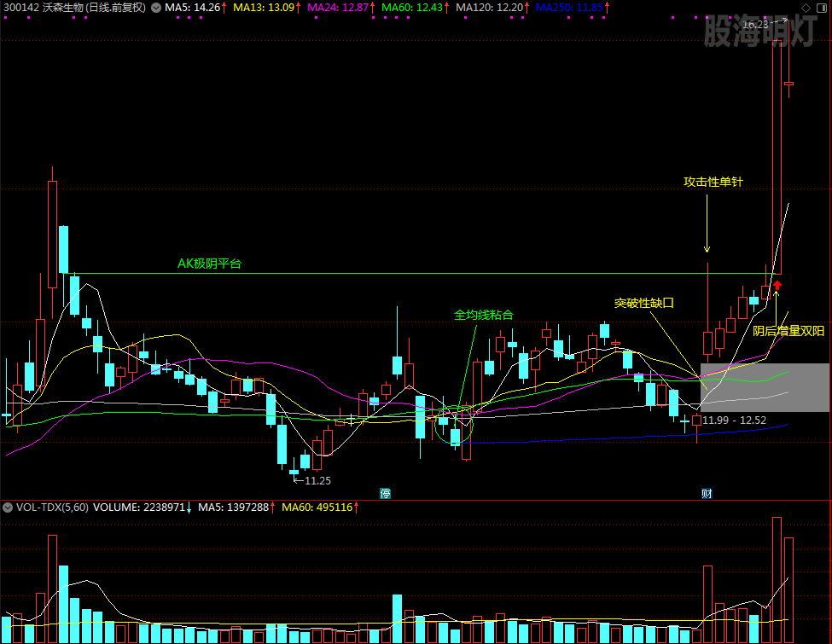This screenshot has height=644, width=832.
Task: Open the VOL-TDX indicator dropdown arrow
Action: (x=8, y=508)
